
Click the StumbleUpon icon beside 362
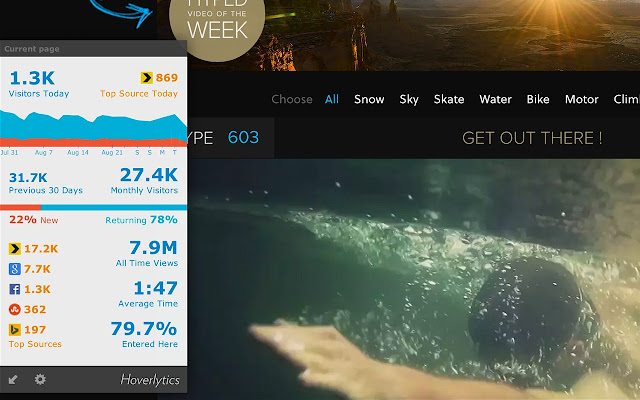15,309
